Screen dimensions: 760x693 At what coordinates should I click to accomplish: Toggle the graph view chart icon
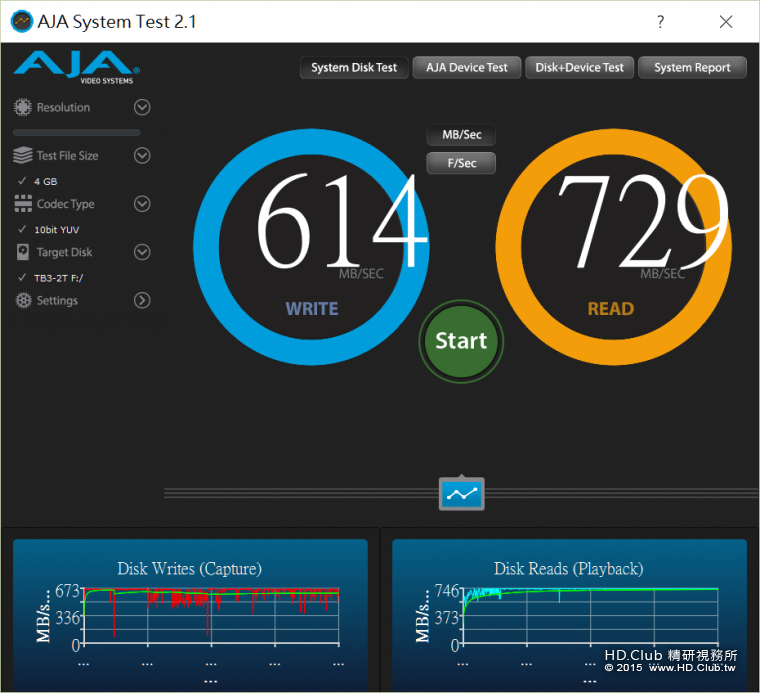coord(461,493)
